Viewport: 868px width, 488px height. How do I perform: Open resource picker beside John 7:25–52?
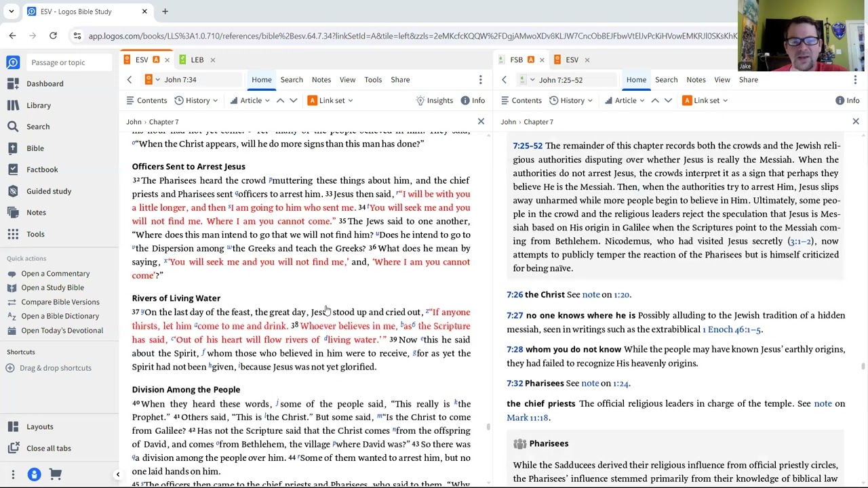click(527, 80)
